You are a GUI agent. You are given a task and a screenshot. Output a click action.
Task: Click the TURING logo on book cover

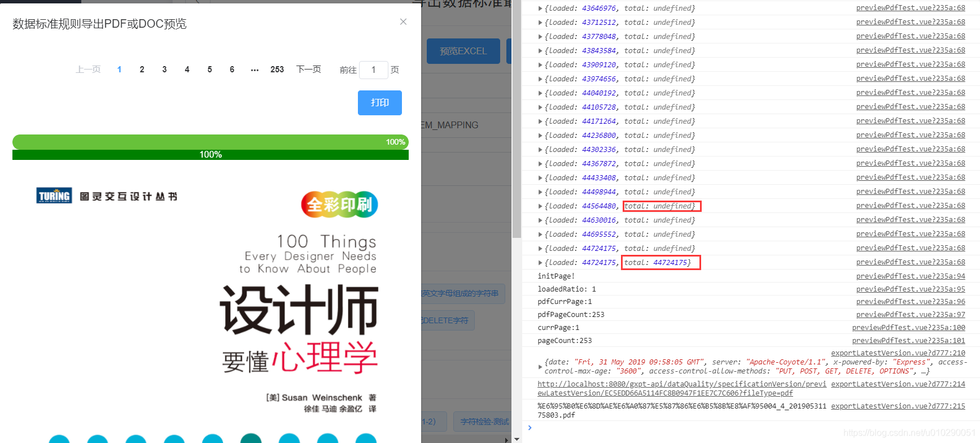click(54, 196)
